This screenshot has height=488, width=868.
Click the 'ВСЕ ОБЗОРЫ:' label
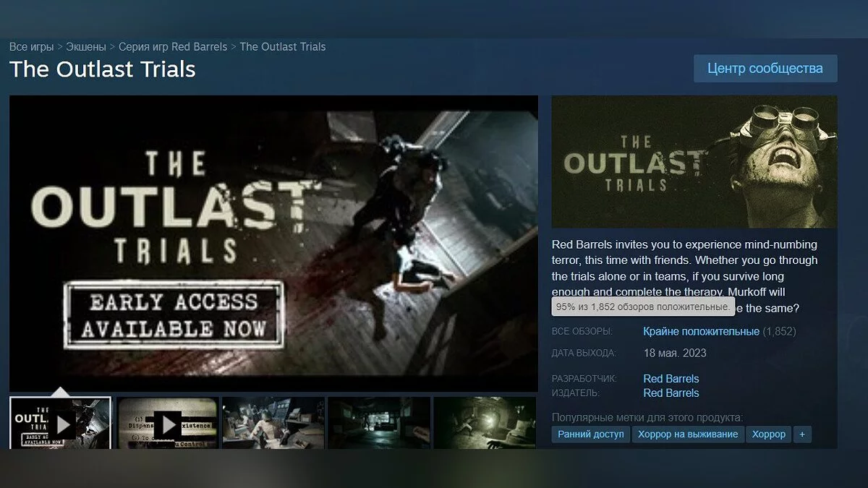pos(582,332)
